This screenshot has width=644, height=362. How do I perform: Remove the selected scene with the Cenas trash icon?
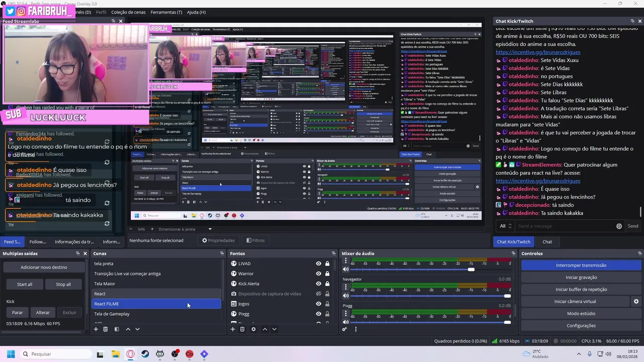tap(105, 329)
